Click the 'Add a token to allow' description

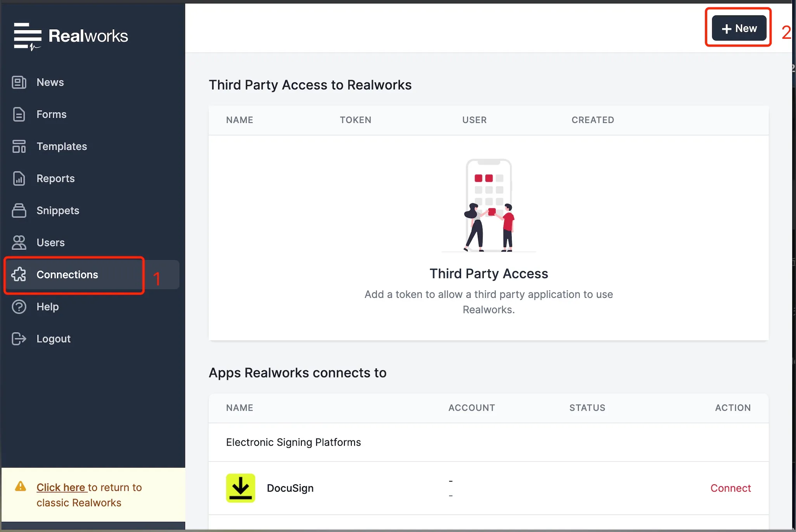coord(489,302)
